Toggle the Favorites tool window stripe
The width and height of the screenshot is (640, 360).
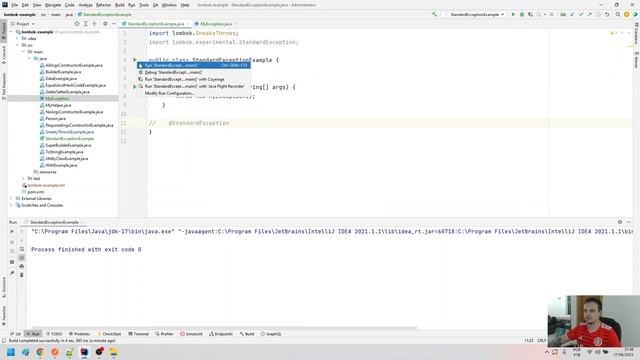coord(4,316)
